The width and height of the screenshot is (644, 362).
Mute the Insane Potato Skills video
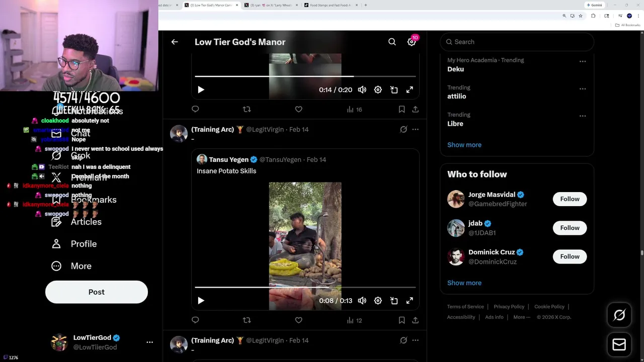click(362, 301)
